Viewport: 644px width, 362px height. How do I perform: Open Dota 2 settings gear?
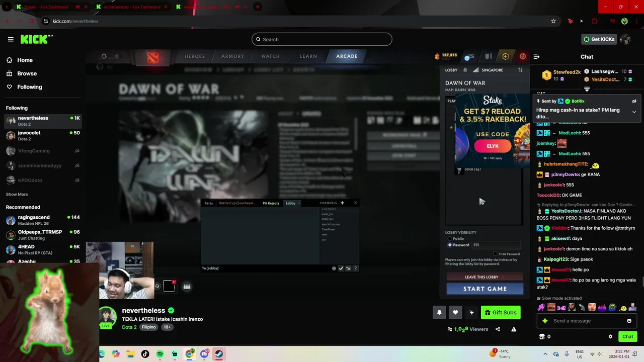104,56
